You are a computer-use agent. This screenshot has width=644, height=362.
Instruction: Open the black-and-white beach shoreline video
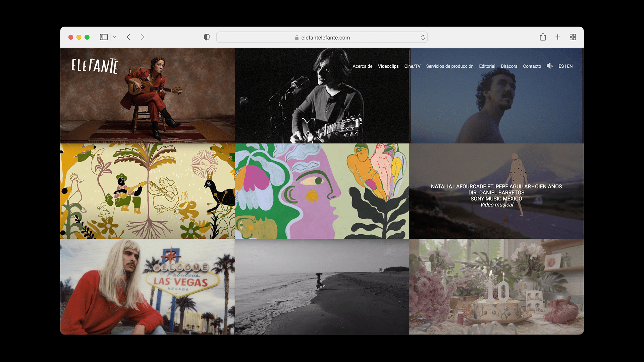click(322, 287)
